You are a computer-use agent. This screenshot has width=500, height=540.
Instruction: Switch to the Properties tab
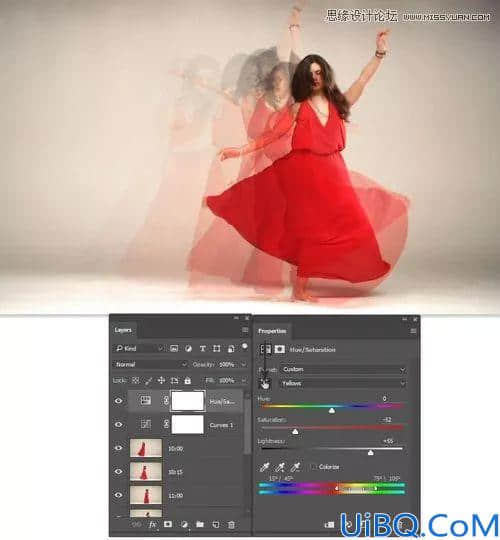pyautogui.click(x=272, y=331)
